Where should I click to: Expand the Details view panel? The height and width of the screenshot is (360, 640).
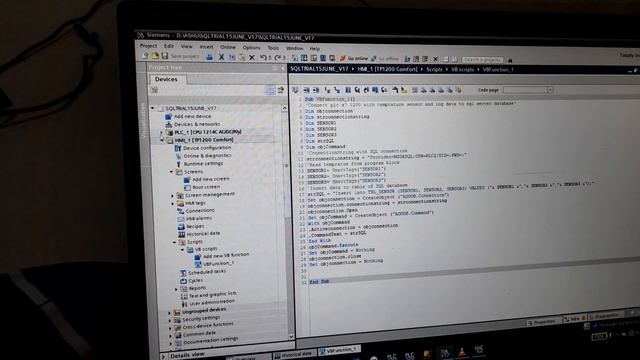point(163,356)
